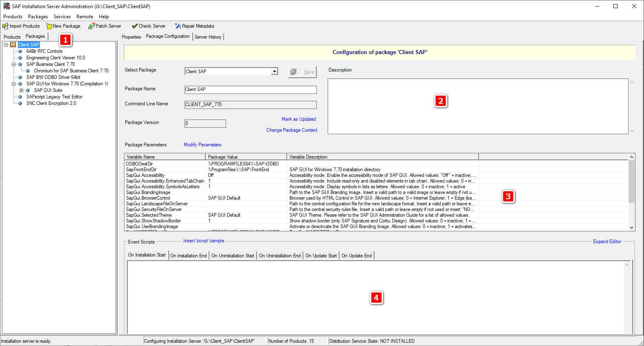This screenshot has height=346, width=644.
Task: Open the Help menu
Action: 104,17
